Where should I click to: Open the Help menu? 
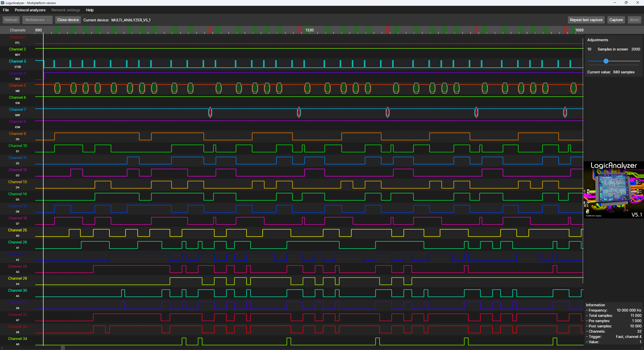(x=90, y=10)
